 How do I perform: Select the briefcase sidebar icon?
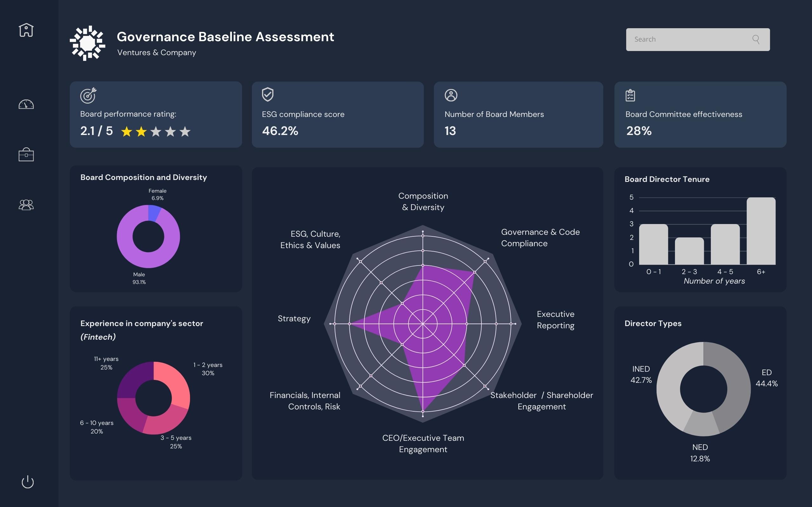click(26, 155)
